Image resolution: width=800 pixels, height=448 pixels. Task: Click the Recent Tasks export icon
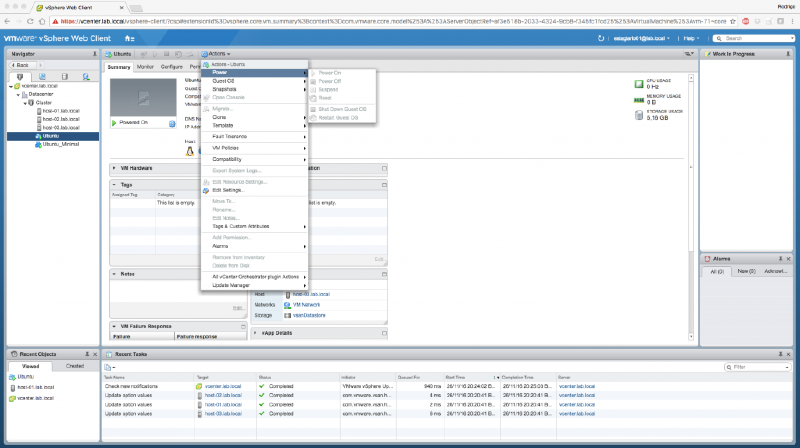pos(109,367)
